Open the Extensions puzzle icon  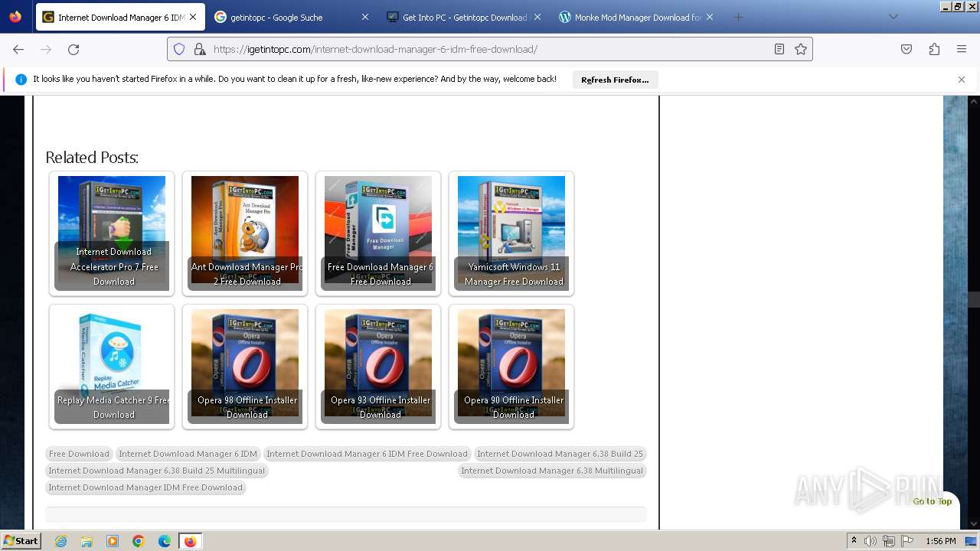click(934, 49)
